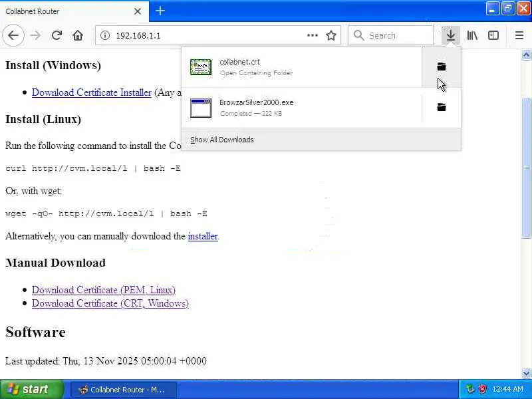Click the scrollbar down arrow
Image resolution: width=532 pixels, height=399 pixels.
pyautogui.click(x=526, y=373)
